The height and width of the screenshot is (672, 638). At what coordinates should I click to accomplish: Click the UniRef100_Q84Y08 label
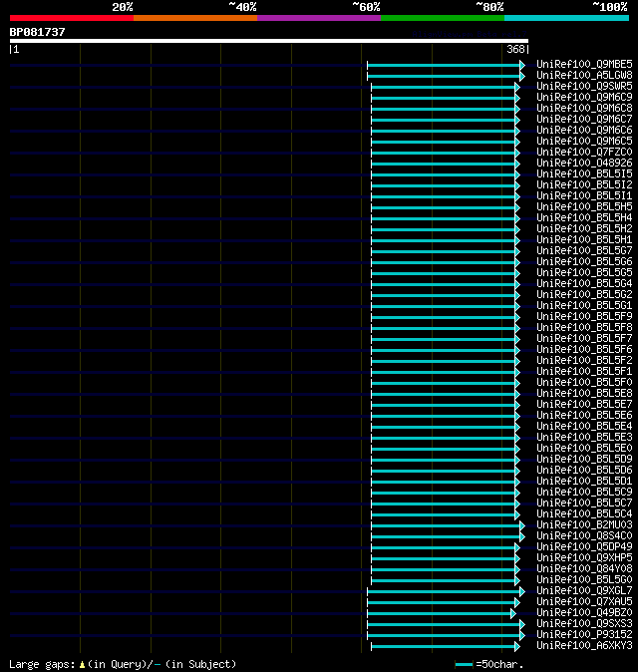[584, 569]
